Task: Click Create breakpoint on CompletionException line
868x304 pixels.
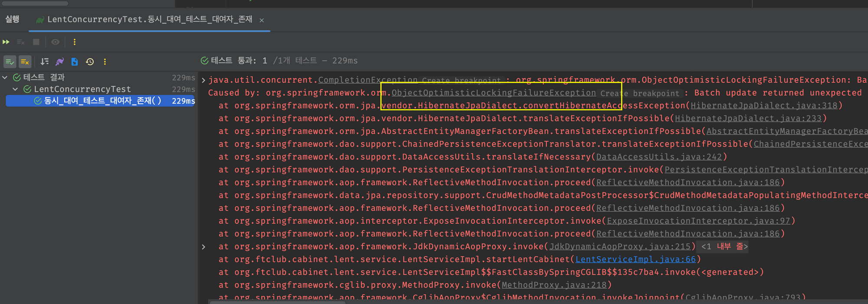Action: 461,80
